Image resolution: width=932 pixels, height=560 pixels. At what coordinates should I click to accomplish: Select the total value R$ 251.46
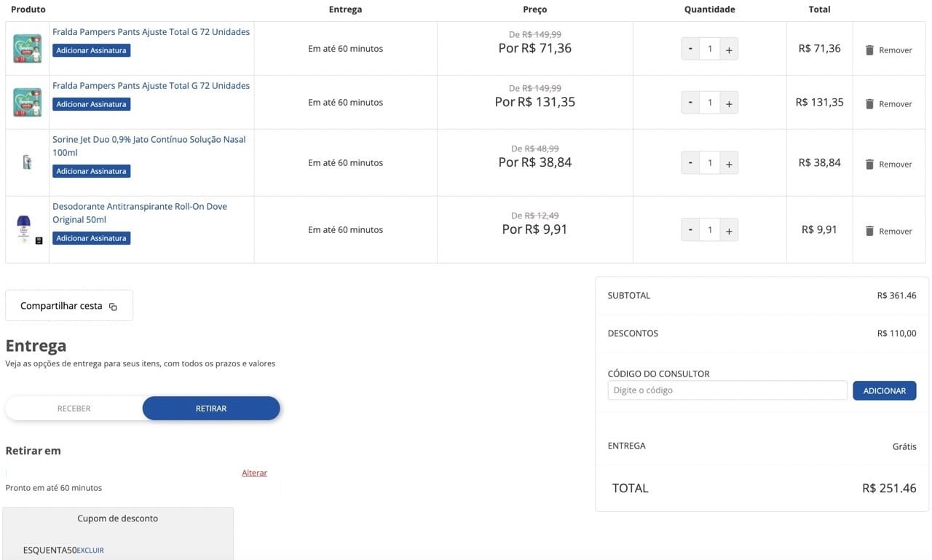889,488
